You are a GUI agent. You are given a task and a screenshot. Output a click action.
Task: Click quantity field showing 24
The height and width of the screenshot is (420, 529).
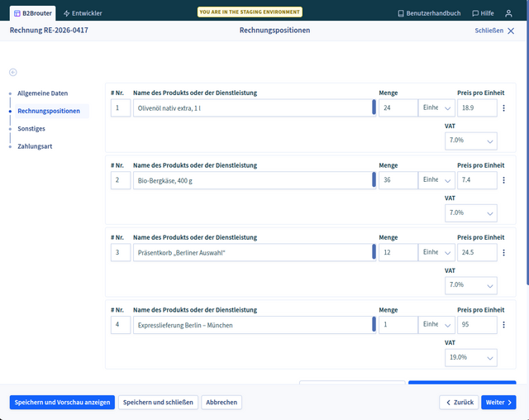pyautogui.click(x=398, y=108)
